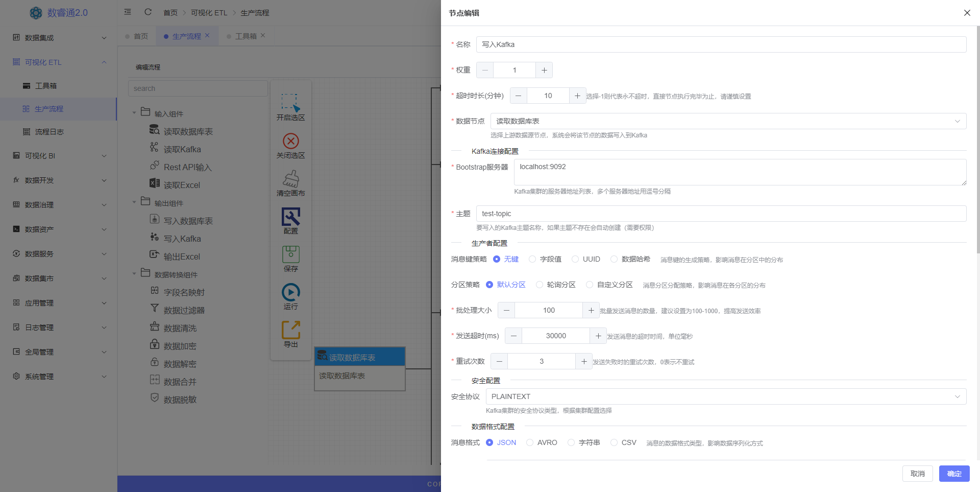Select UUID message key strategy
Image resolution: width=980 pixels, height=492 pixels.
tap(586, 259)
